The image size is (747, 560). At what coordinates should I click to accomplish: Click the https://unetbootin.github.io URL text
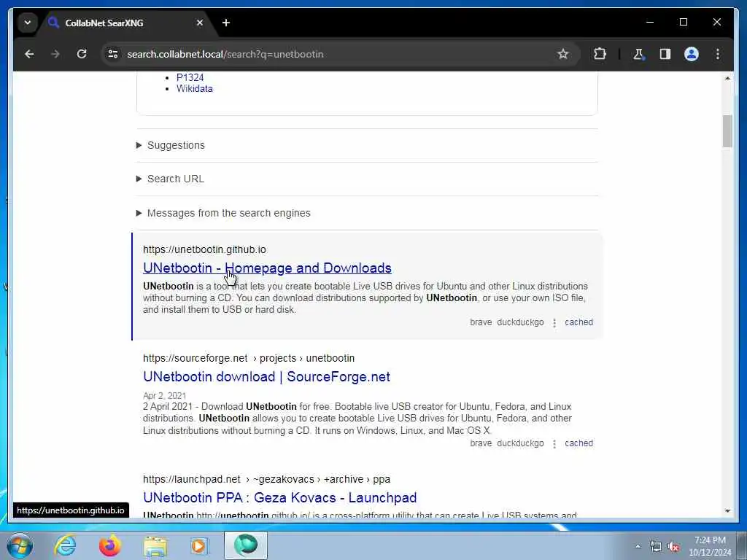204,249
